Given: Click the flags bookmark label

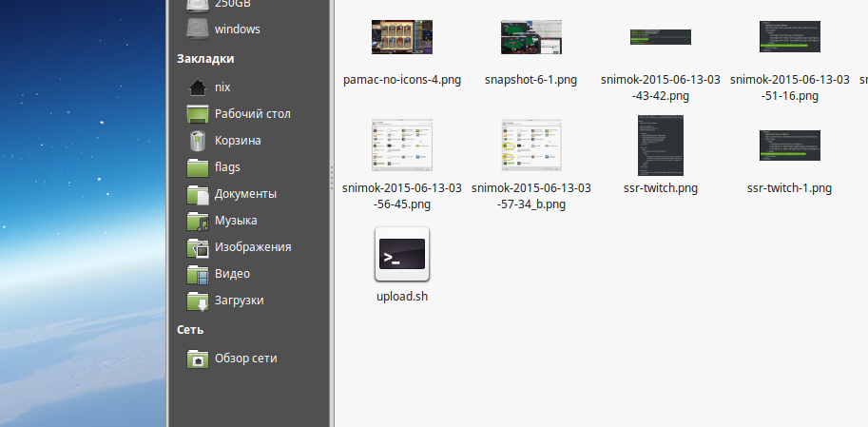Looking at the screenshot, I should [227, 167].
